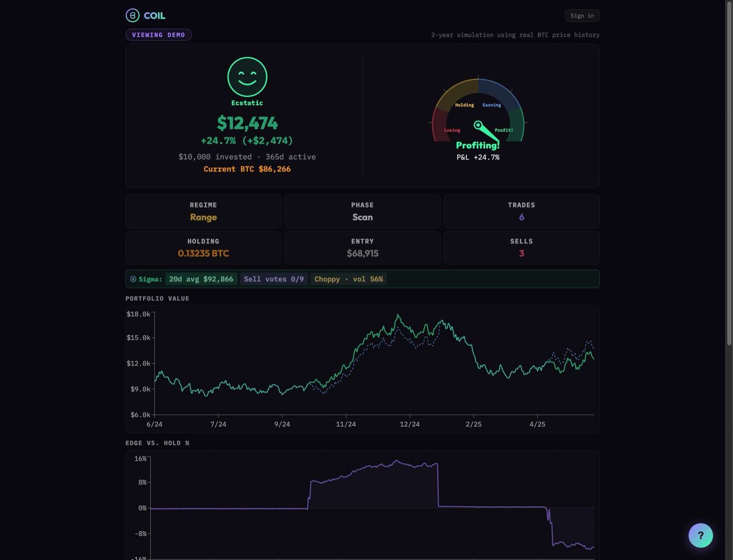This screenshot has height=560, width=733.
Task: Open the help question mark button
Action: coord(700,535)
